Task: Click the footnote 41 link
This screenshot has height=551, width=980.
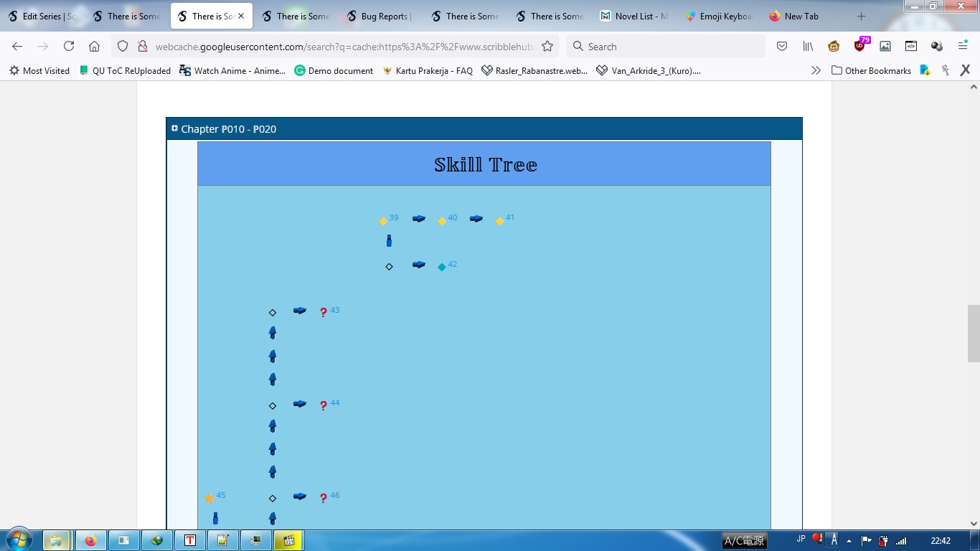Action: coord(510,217)
